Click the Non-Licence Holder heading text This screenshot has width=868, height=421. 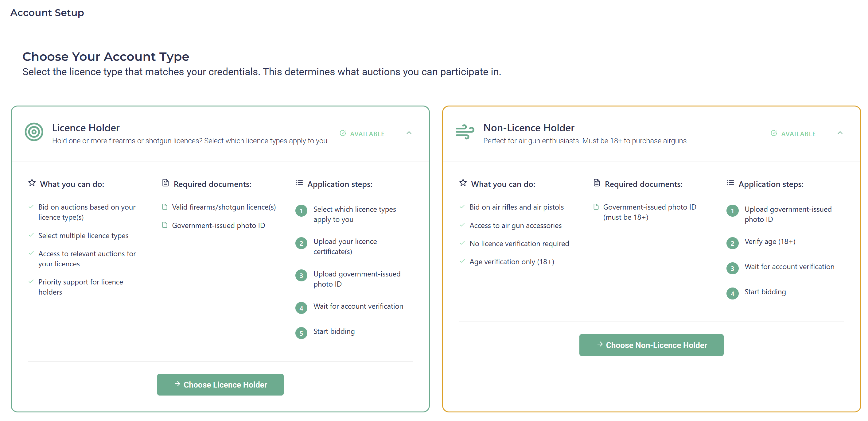coord(528,128)
